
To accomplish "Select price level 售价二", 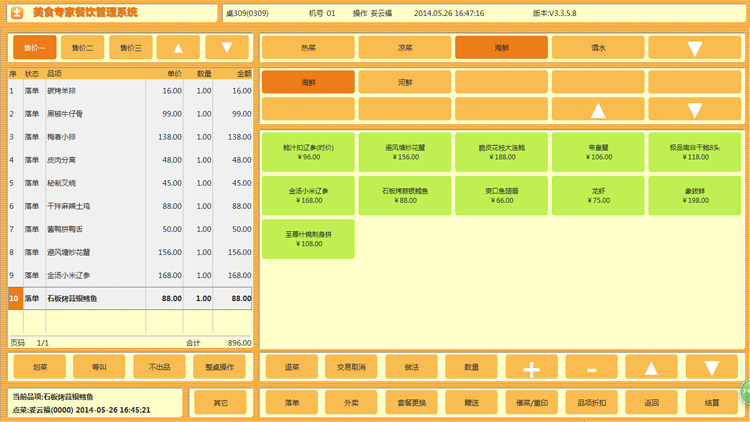I will point(83,47).
